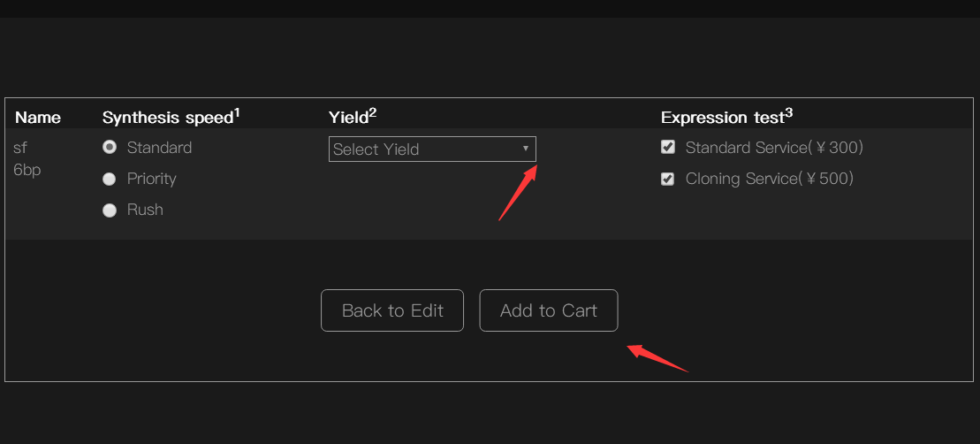Toggle the Cloning Service checkbox
Viewport: 980px width, 444px height.
(x=668, y=179)
